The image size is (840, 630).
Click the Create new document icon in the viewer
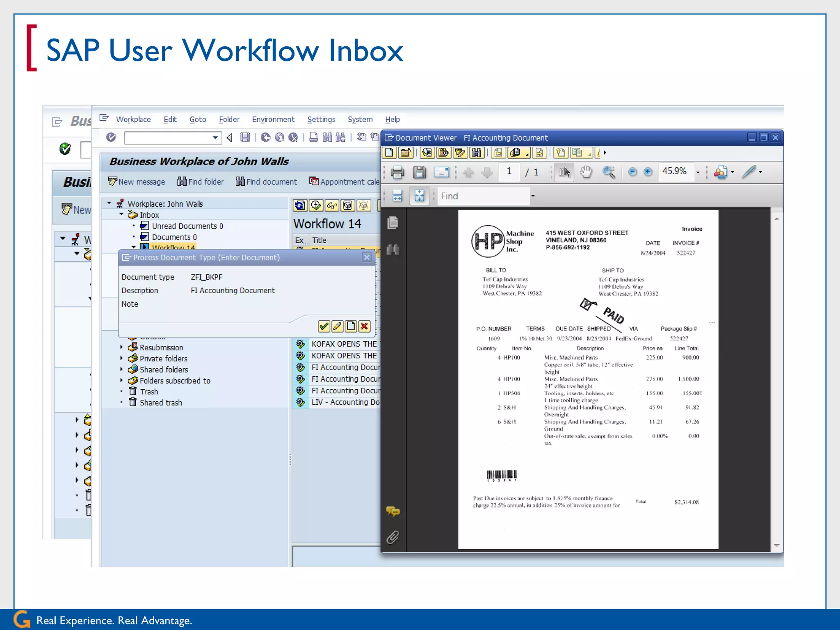[x=389, y=153]
